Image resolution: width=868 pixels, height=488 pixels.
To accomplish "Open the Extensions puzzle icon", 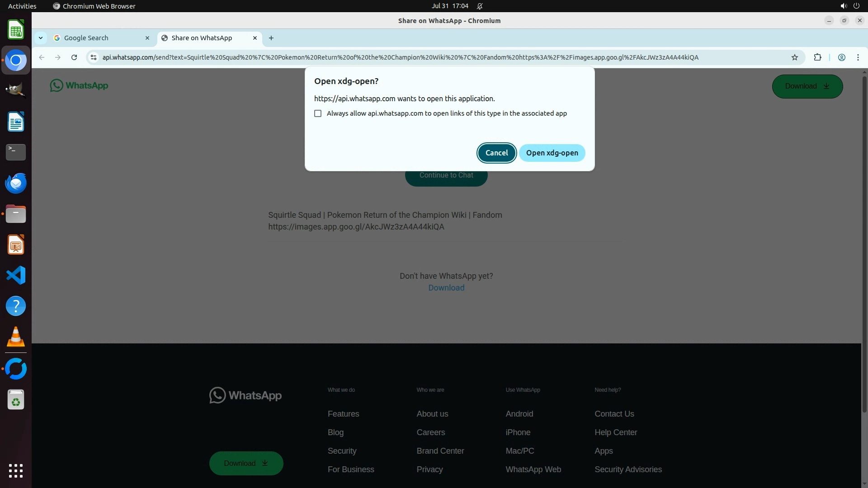I will [x=817, y=57].
